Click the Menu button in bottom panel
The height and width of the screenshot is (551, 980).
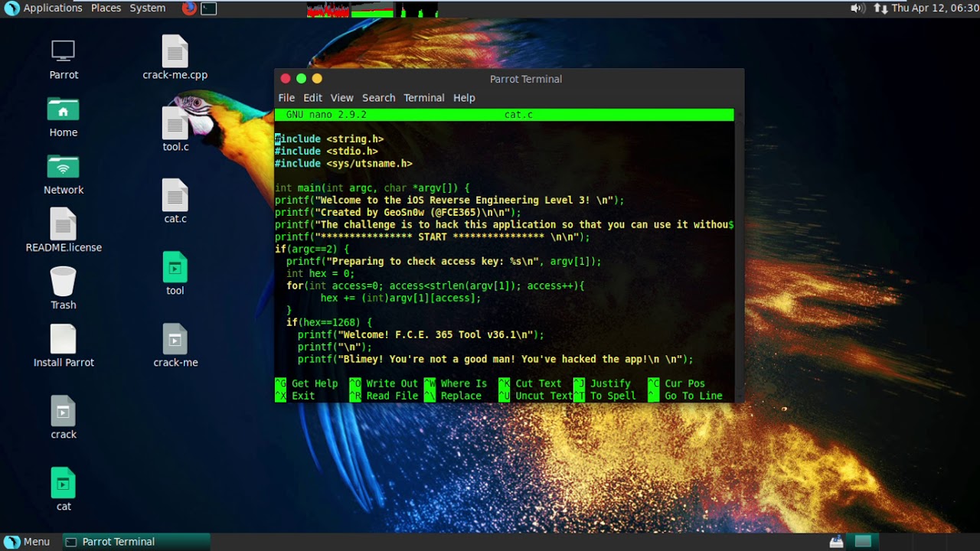point(28,542)
